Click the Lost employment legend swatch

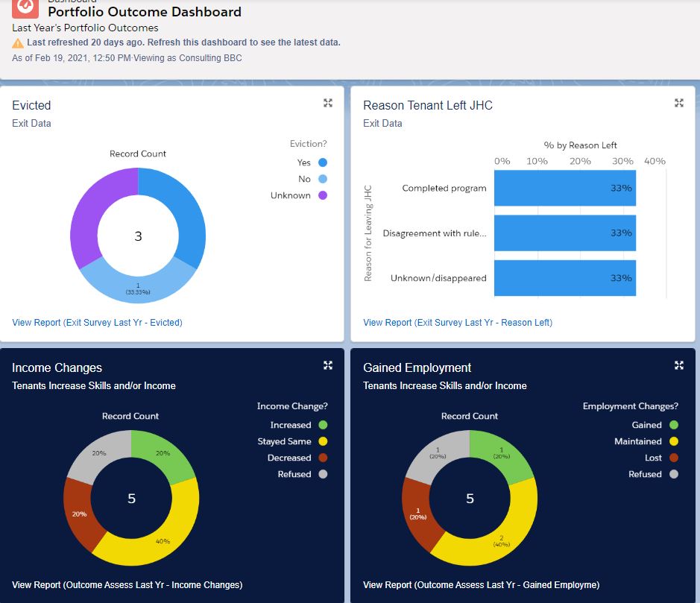coord(674,458)
